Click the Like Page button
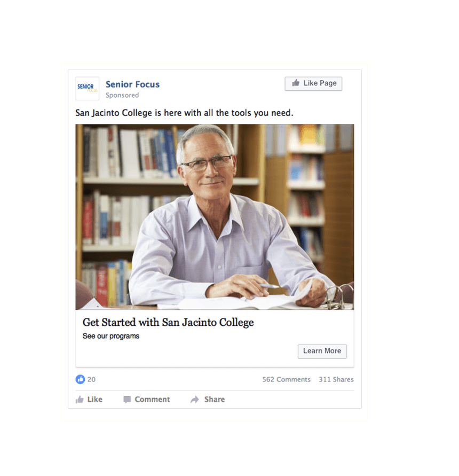The image size is (459, 476). tap(313, 83)
